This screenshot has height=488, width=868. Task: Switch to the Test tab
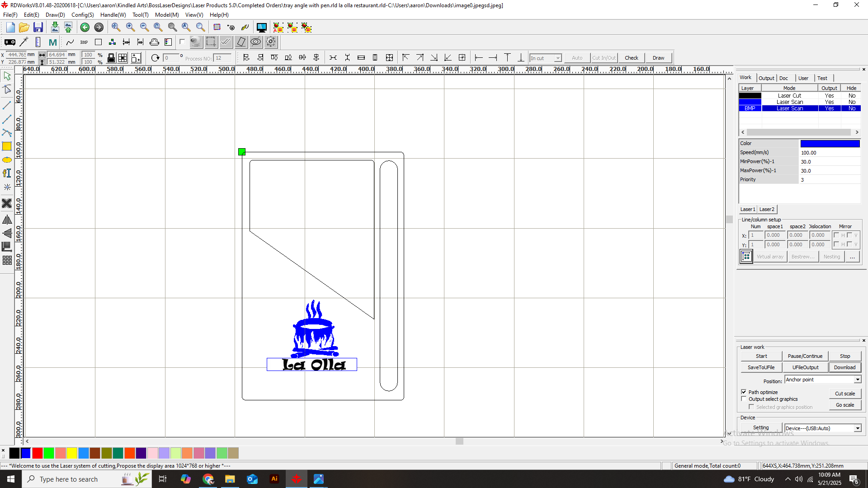coord(822,78)
